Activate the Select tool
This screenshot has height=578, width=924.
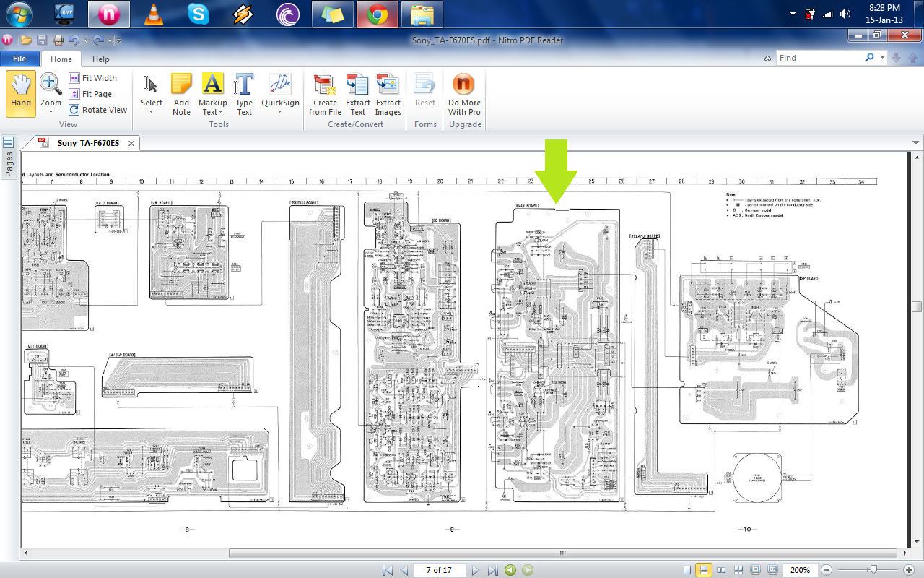(x=152, y=94)
